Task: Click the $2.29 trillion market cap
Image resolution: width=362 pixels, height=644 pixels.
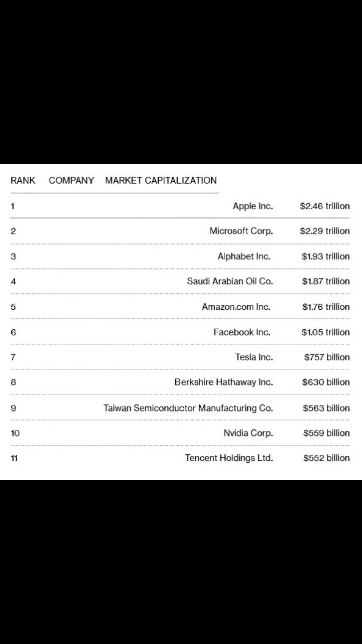Action: click(x=325, y=231)
